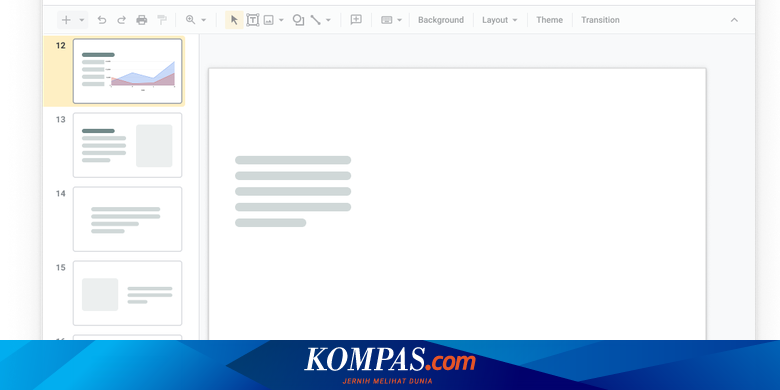Click the new slide plus icon
780x390 pixels.
click(x=66, y=20)
